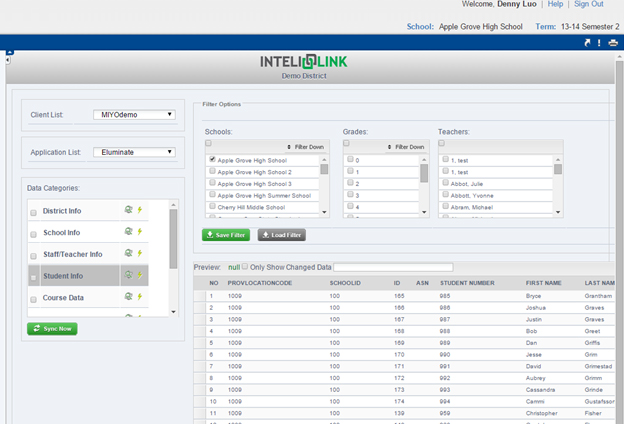The width and height of the screenshot is (624, 424).
Task: Click the last name Grimestad cell
Action: [599, 366]
